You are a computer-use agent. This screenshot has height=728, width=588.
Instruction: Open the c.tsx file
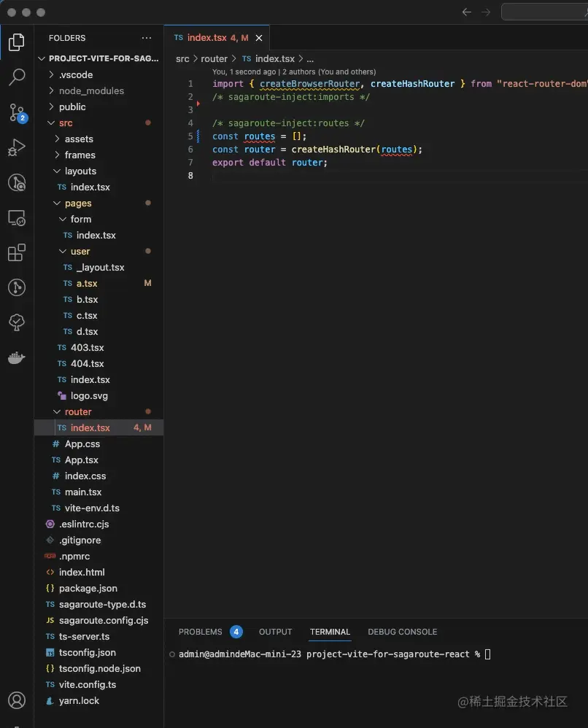[x=99, y=316]
